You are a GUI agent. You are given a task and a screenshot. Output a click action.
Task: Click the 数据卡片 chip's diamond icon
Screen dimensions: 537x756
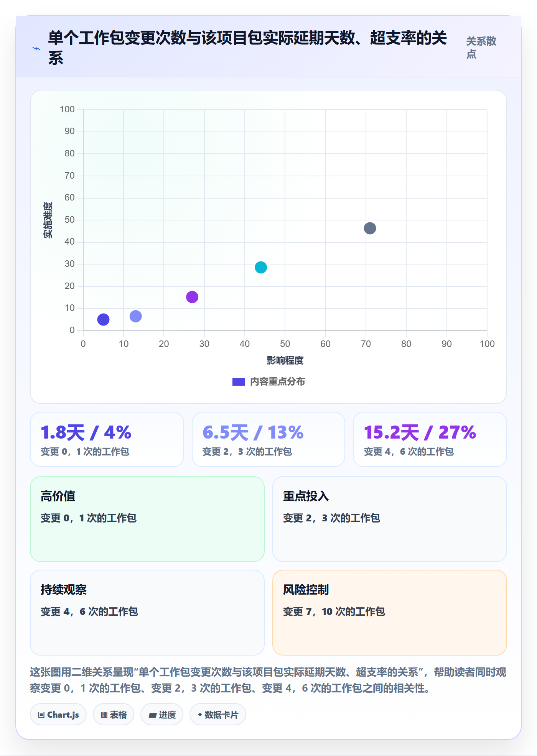(x=200, y=715)
